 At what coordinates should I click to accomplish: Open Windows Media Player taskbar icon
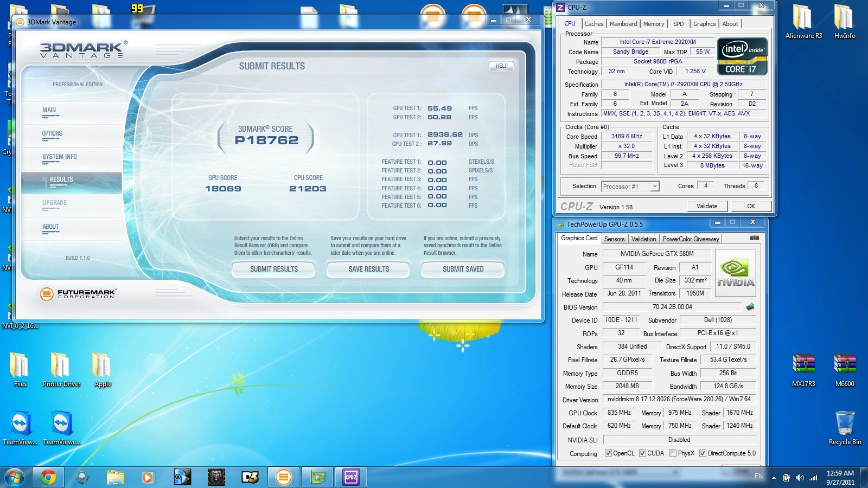(148, 477)
